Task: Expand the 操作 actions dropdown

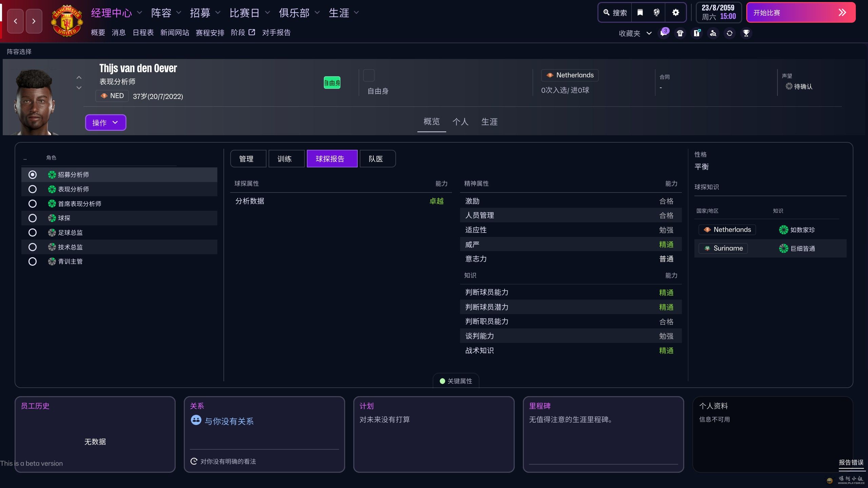Action: 105,122
